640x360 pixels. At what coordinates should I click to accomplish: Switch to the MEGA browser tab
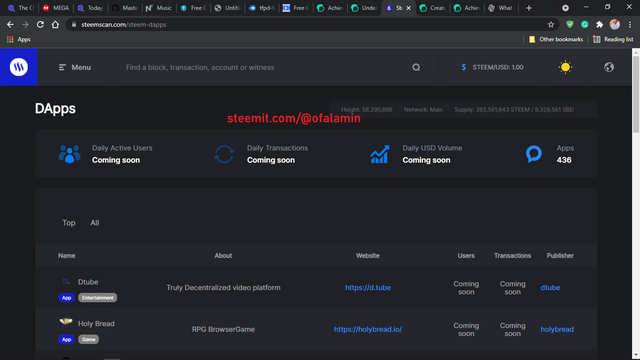(x=56, y=8)
